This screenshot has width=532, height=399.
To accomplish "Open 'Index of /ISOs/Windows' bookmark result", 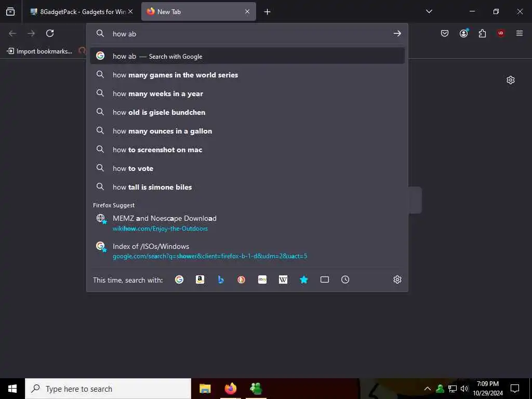I will 247,251.
